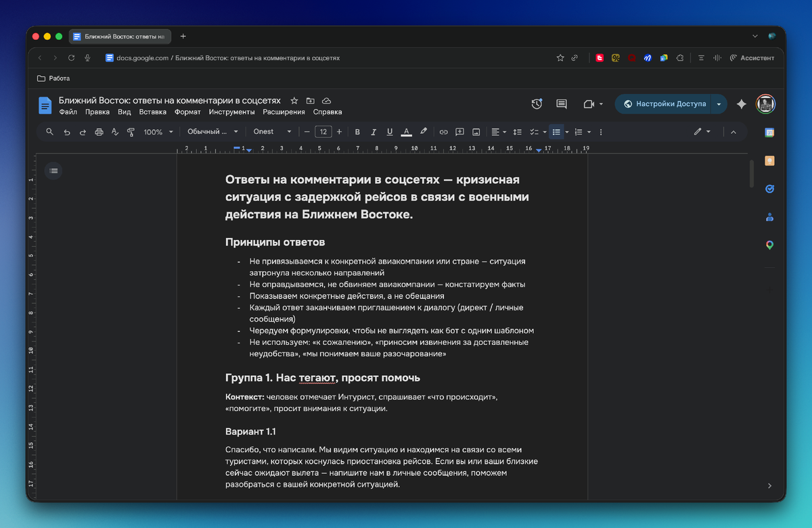
Task: Bookmark this page in browser
Action: tap(560, 58)
